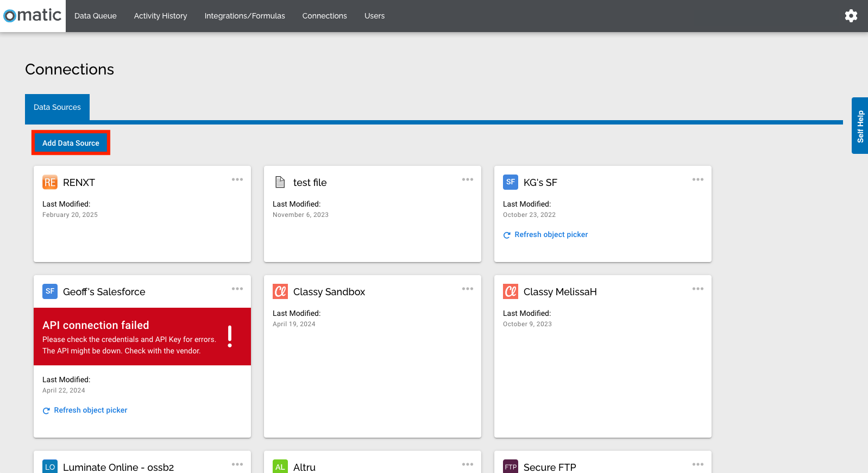This screenshot has height=473, width=868.
Task: Refresh object picker for Geoff's Salesforce
Action: 85,410
